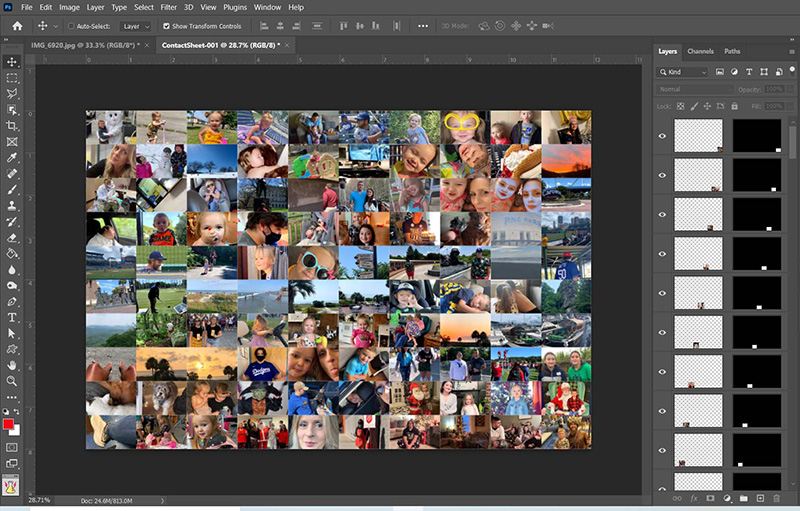Viewport: 800px width, 511px height.
Task: Toggle visibility of the third layer from top
Action: [662, 215]
